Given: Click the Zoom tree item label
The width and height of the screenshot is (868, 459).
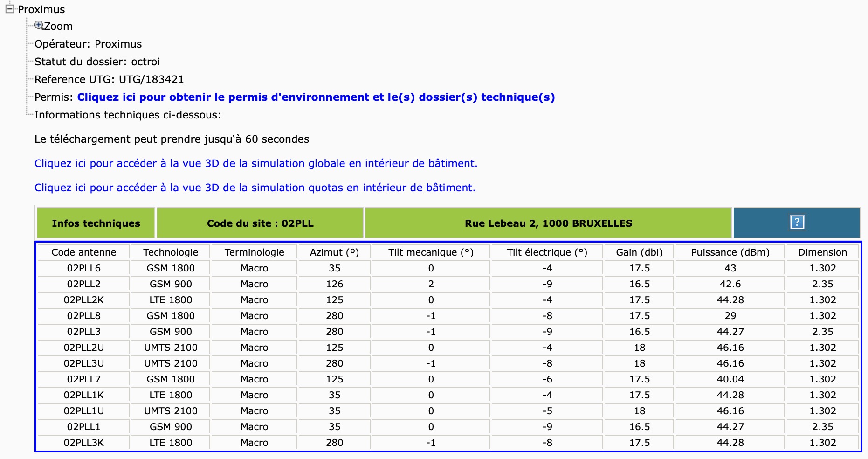Looking at the screenshot, I should pos(58,26).
